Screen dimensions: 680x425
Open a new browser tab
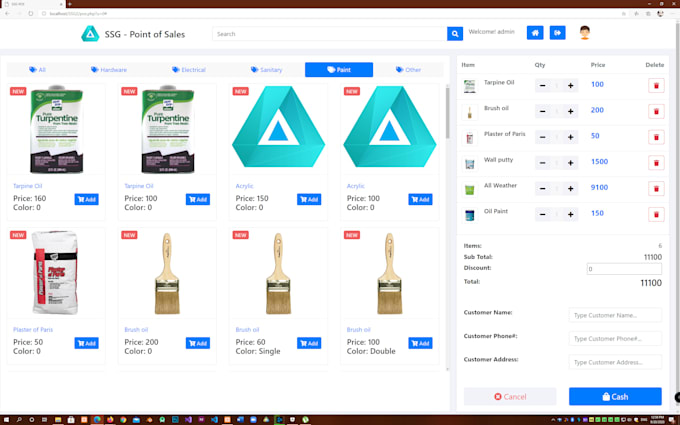69,4
